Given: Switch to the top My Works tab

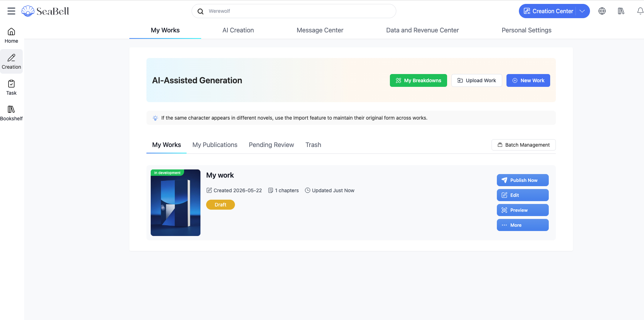Looking at the screenshot, I should (x=165, y=30).
